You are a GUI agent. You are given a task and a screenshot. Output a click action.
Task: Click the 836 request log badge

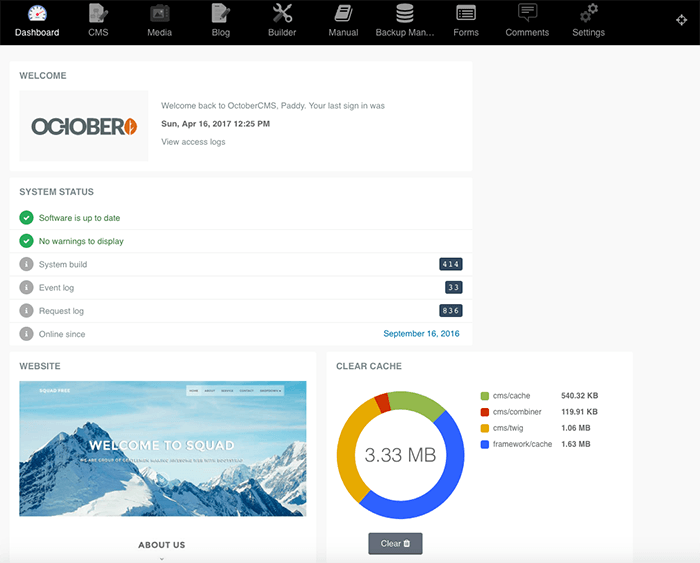pyautogui.click(x=451, y=311)
